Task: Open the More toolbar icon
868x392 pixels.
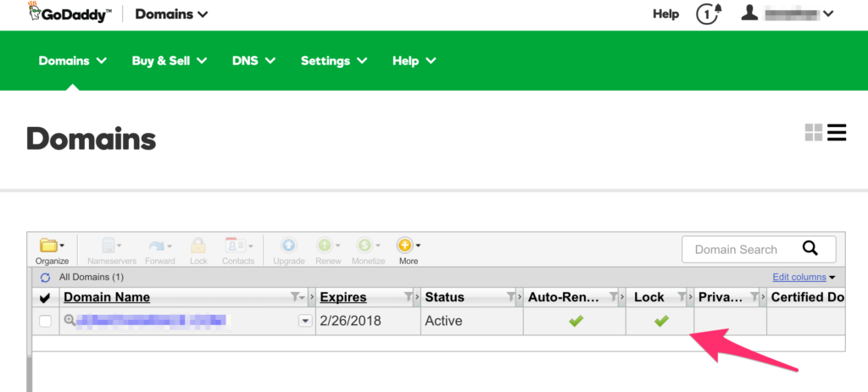Action: 409,251
